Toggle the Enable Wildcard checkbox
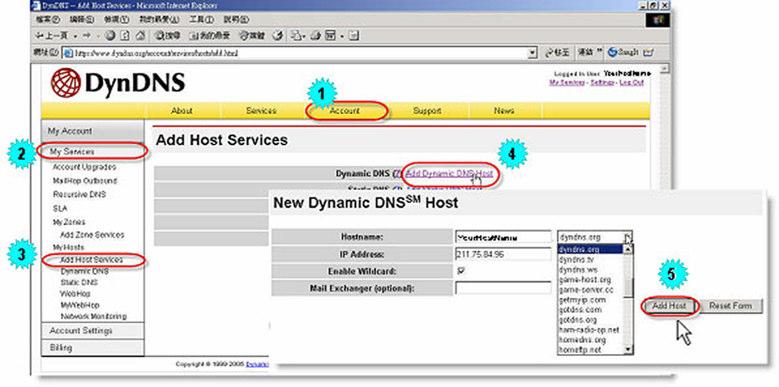Screen dimensions: 779x387 coord(460,271)
